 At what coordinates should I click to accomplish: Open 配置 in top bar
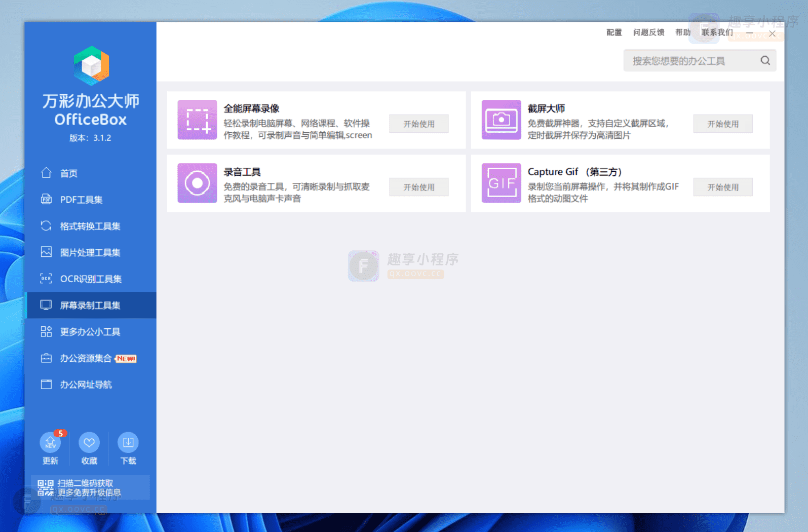(614, 32)
